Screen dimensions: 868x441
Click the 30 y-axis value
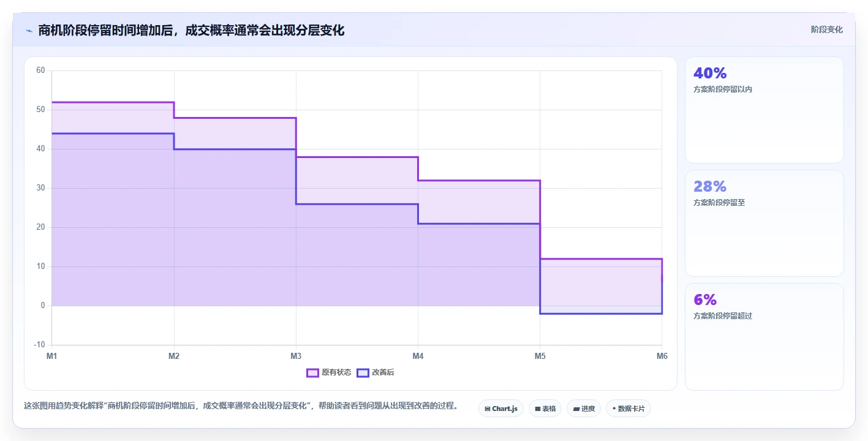[x=40, y=188]
